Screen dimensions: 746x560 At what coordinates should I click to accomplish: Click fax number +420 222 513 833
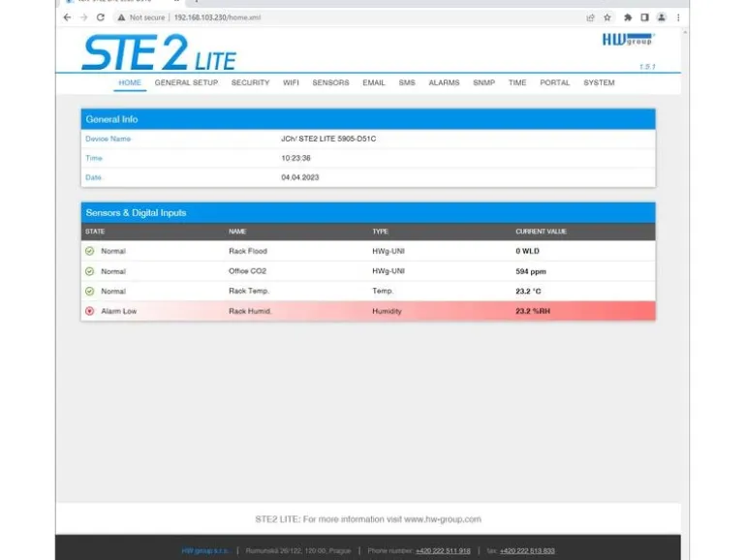tap(527, 551)
